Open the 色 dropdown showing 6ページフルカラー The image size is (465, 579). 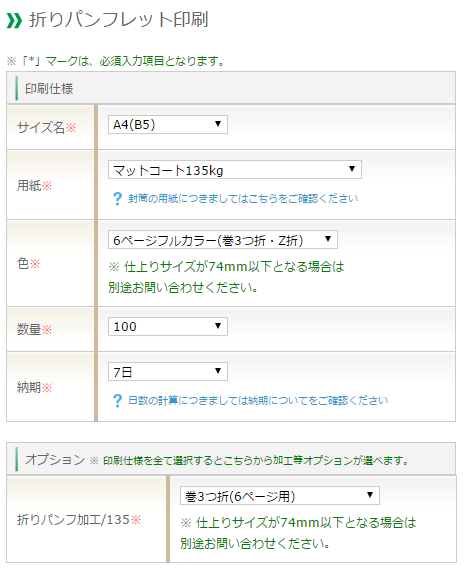tap(223, 240)
